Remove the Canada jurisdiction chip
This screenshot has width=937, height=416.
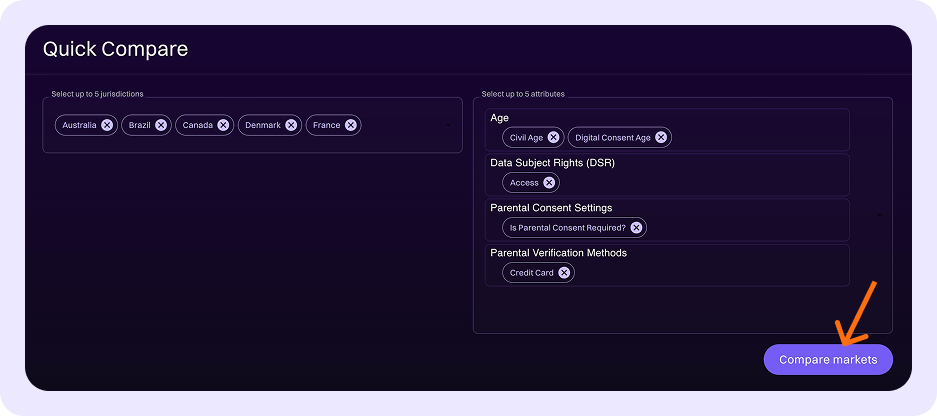pos(223,125)
